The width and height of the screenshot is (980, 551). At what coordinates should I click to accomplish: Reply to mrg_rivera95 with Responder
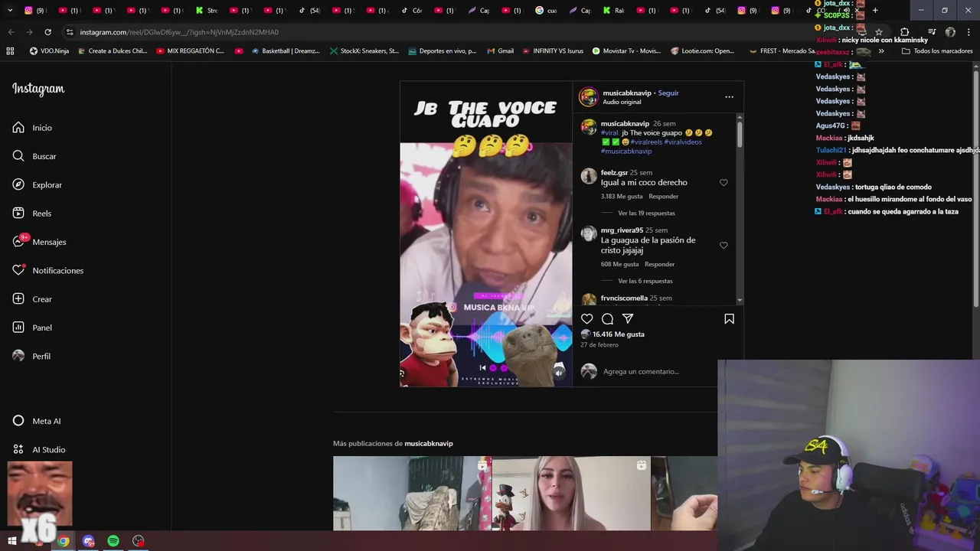pos(659,264)
